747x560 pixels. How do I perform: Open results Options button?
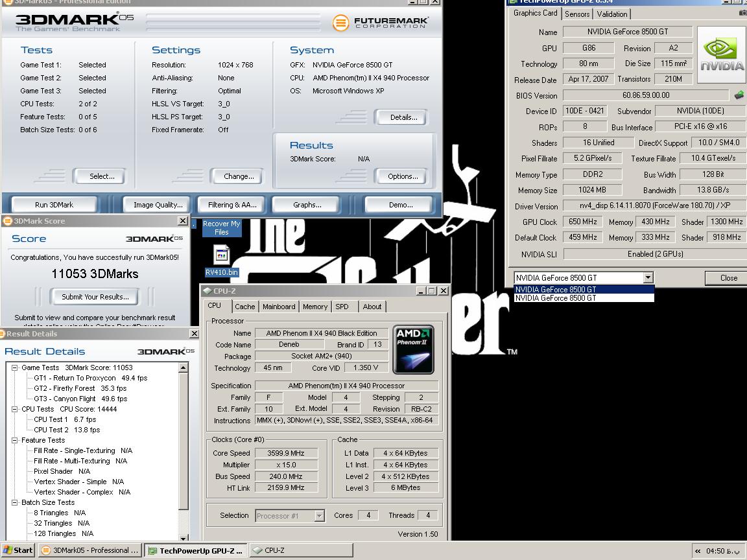coord(403,176)
